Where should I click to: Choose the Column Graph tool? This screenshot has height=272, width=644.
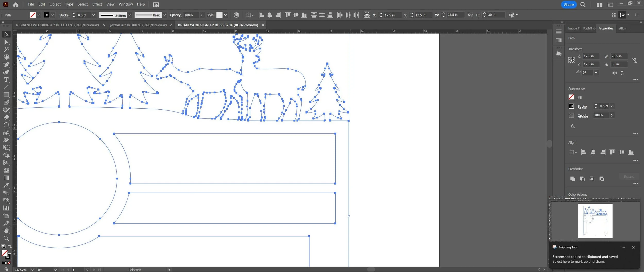[x=6, y=208]
